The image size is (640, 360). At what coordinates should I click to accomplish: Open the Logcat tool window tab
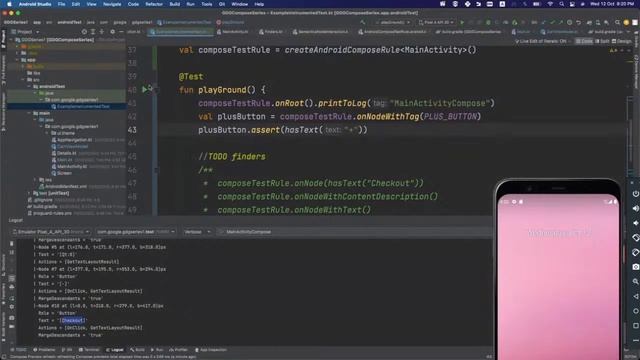115,350
